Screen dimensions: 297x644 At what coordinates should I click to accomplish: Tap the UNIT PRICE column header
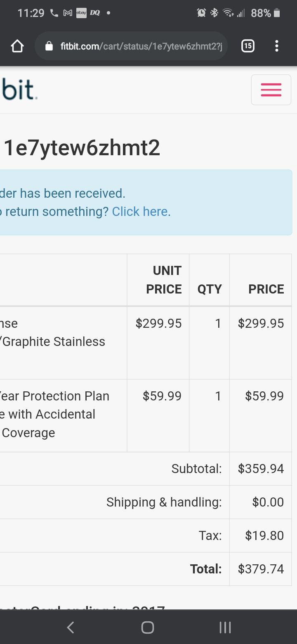pyautogui.click(x=164, y=280)
